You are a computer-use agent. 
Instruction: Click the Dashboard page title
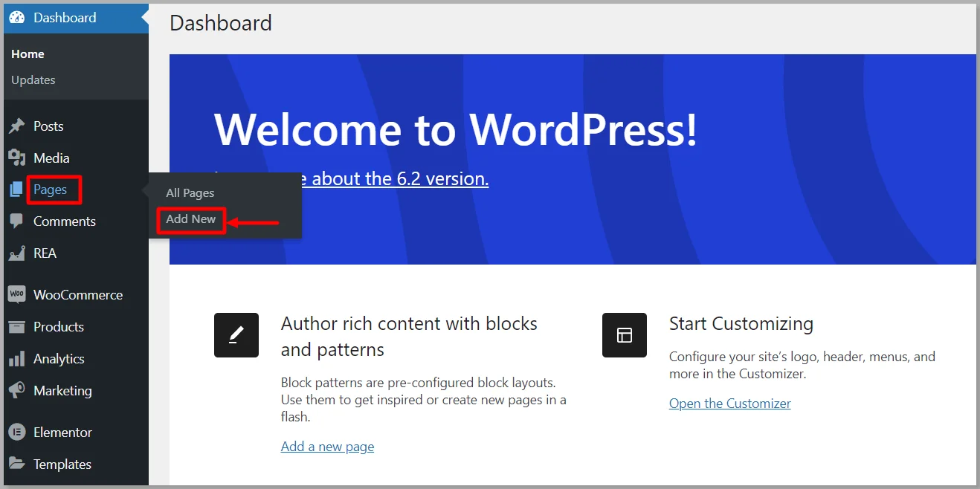[221, 23]
